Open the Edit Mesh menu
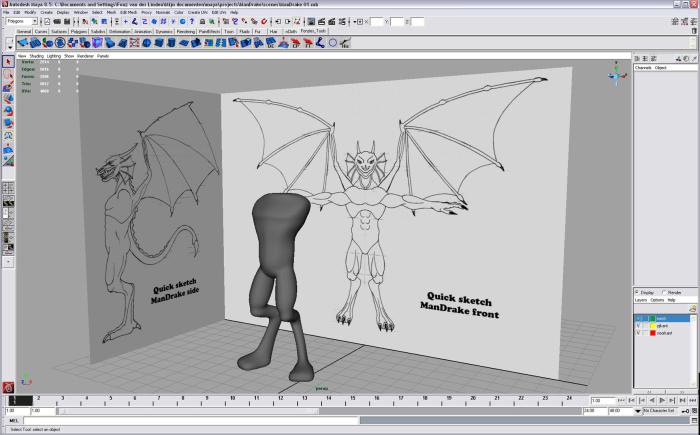 pyautogui.click(x=128, y=13)
